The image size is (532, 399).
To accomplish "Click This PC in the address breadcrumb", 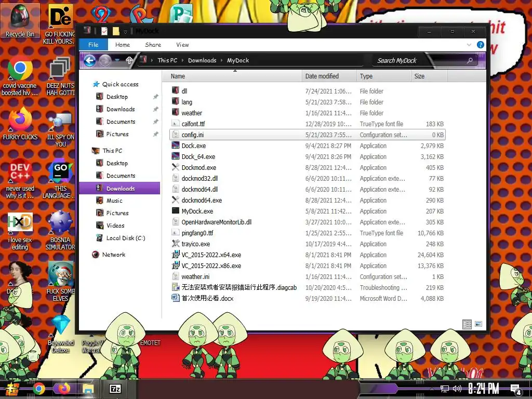I will pos(167,60).
